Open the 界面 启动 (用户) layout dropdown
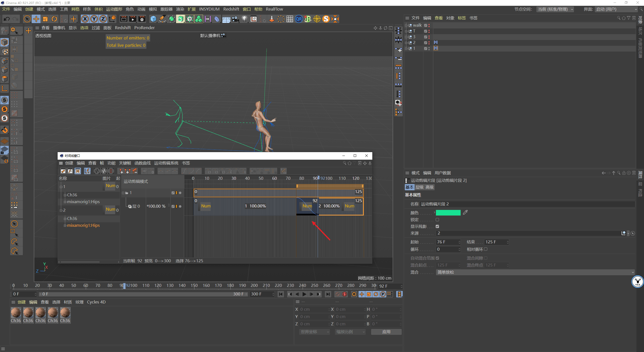Viewport: 644px width, 352px height. click(x=616, y=9)
